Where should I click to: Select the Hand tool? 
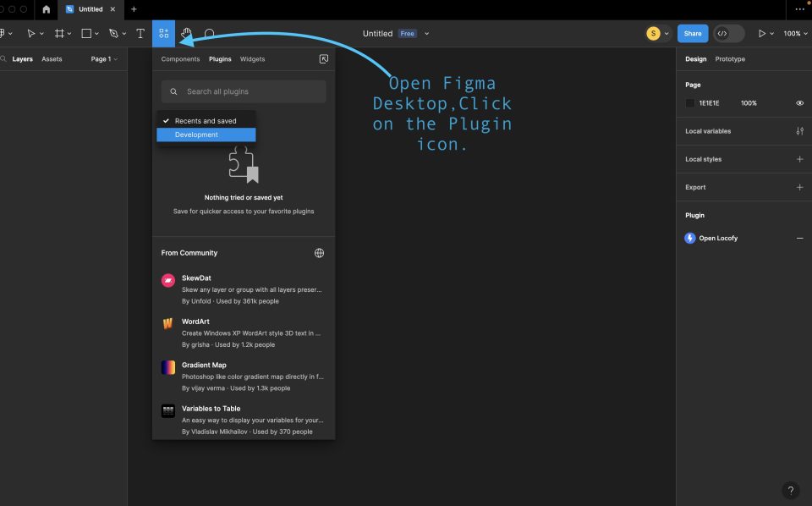tap(186, 33)
